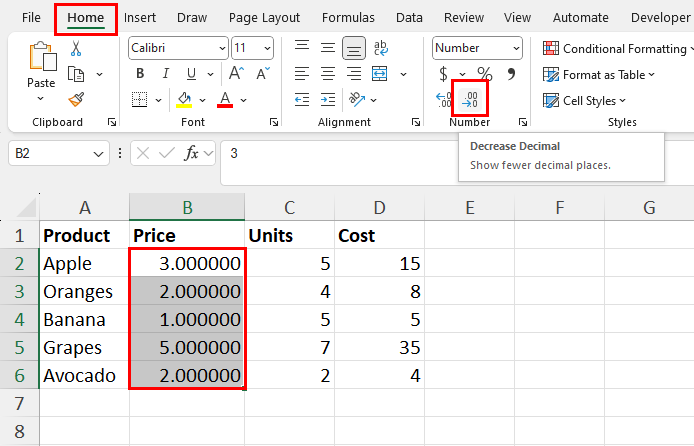Cut selection with scissors icon
Screen dimensions: 694x446
tap(76, 48)
